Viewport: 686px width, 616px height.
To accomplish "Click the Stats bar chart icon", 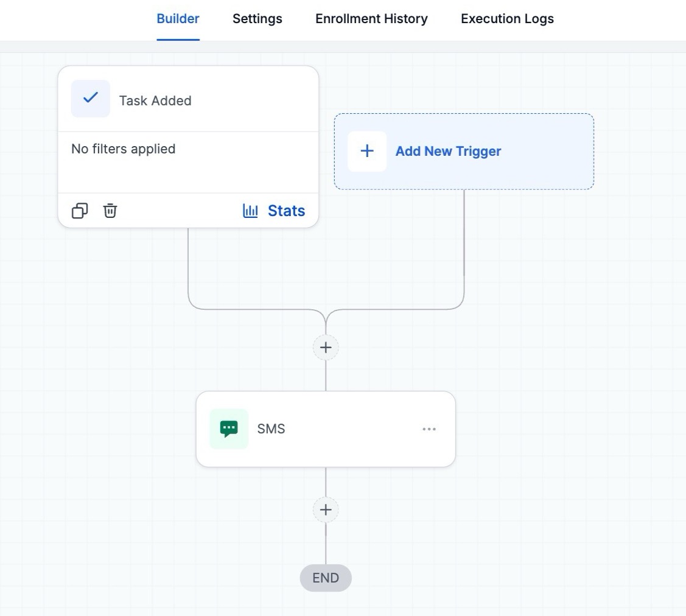I will [x=250, y=211].
